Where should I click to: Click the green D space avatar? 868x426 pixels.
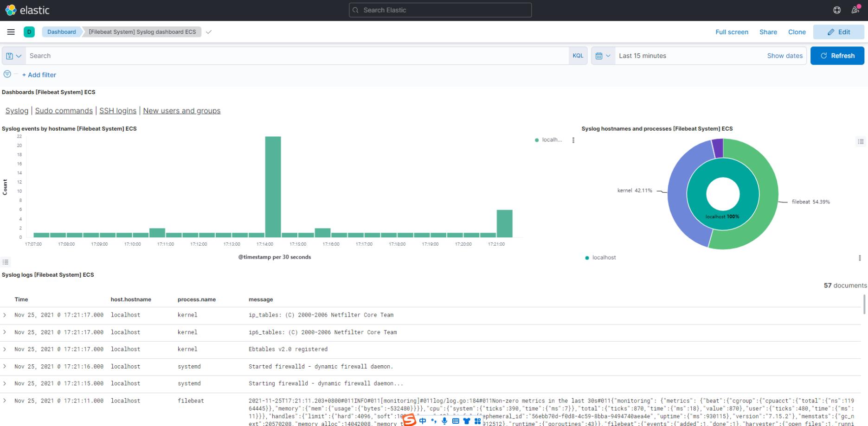pyautogui.click(x=29, y=32)
